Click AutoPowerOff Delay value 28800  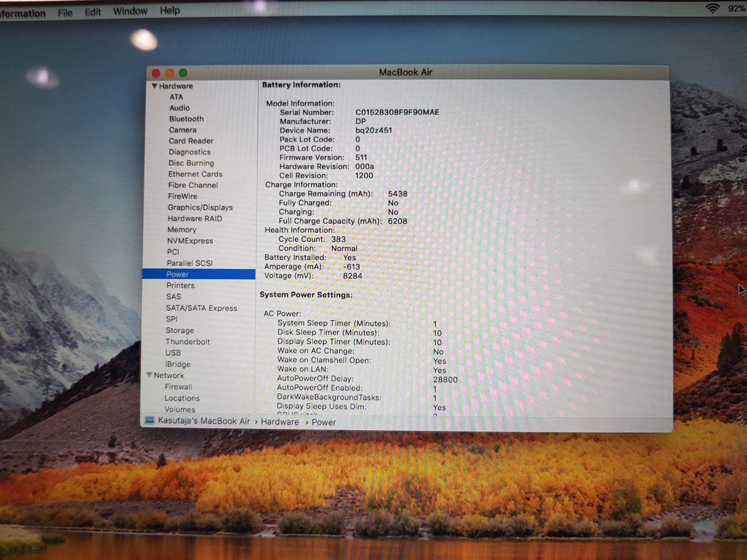[445, 380]
